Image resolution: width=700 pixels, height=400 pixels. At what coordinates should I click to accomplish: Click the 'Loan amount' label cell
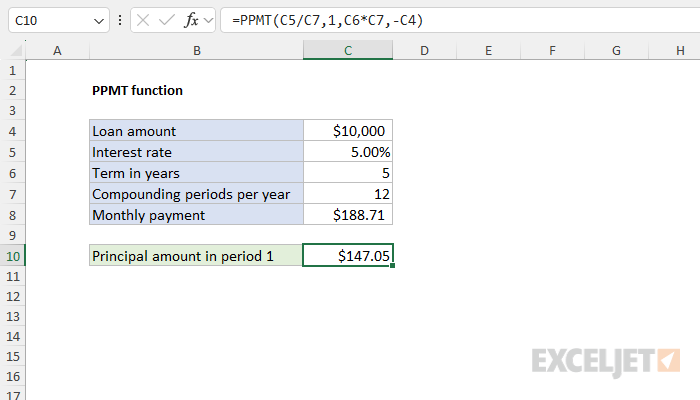(196, 131)
